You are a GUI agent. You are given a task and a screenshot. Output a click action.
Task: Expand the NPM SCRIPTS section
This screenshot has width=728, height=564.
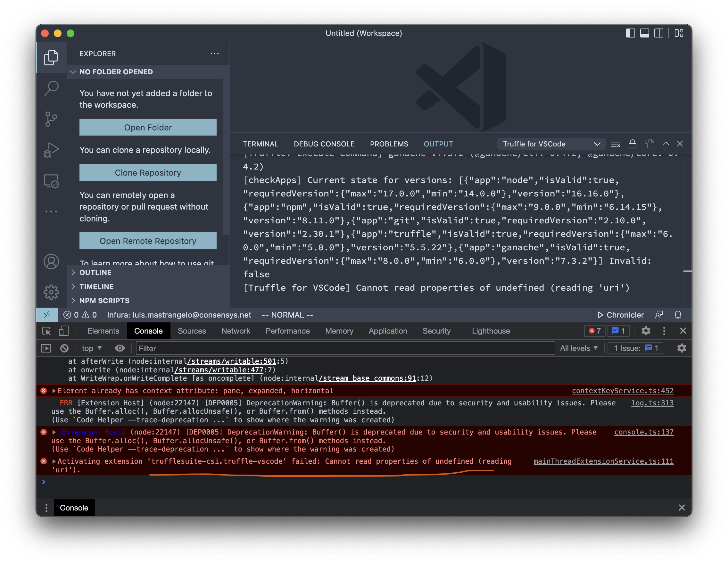point(104,300)
